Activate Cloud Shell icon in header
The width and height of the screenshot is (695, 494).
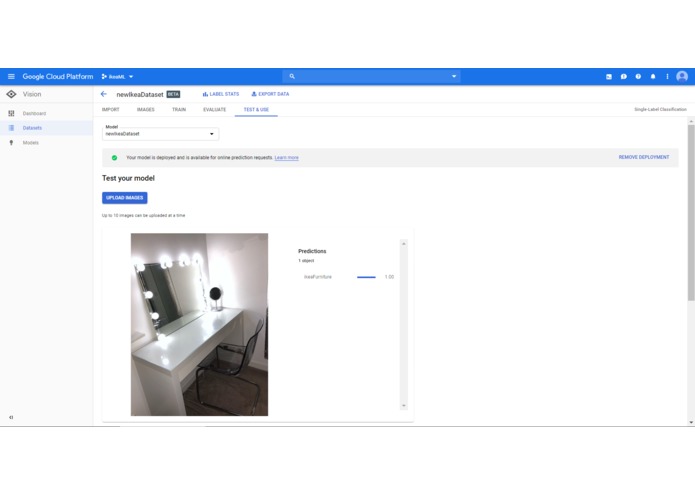pos(609,77)
